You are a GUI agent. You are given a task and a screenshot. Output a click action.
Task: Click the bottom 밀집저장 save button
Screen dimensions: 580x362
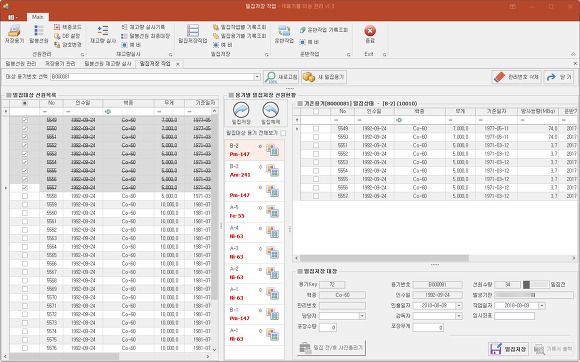(x=508, y=349)
